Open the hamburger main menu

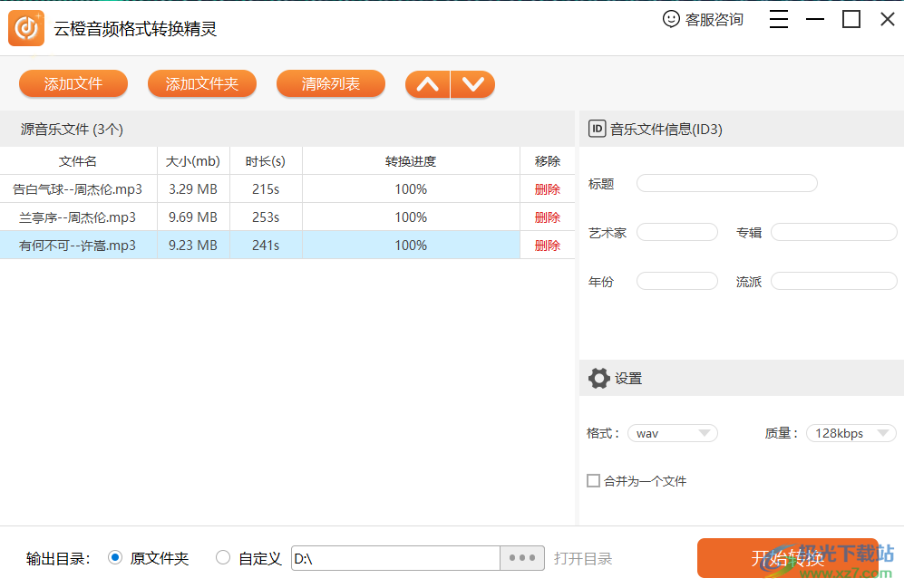(x=778, y=19)
